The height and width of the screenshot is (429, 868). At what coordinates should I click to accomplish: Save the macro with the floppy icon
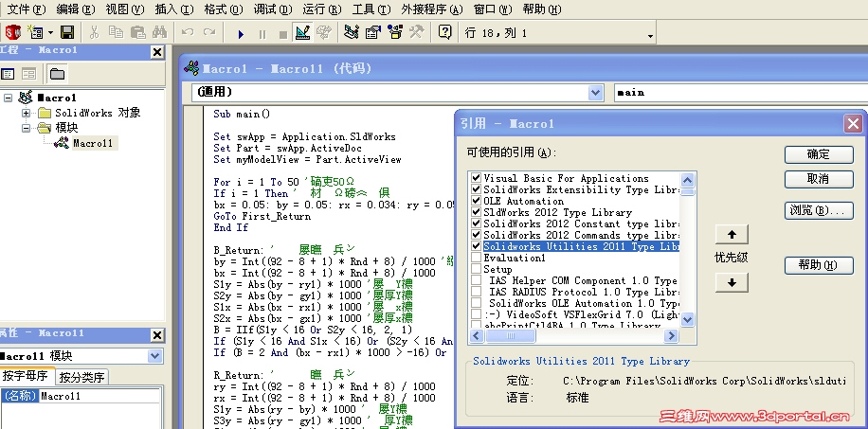[x=67, y=32]
